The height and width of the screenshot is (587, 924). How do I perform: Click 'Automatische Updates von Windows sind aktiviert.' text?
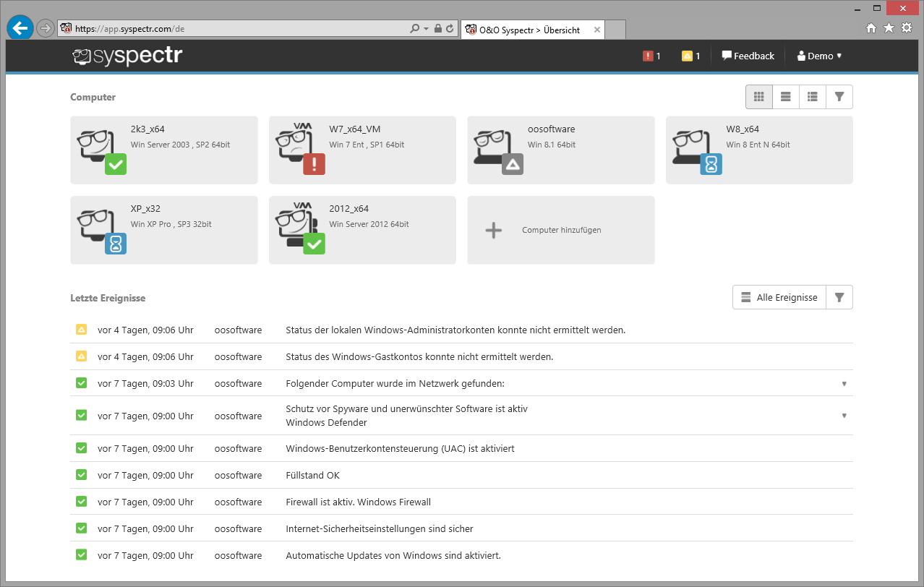(393, 555)
